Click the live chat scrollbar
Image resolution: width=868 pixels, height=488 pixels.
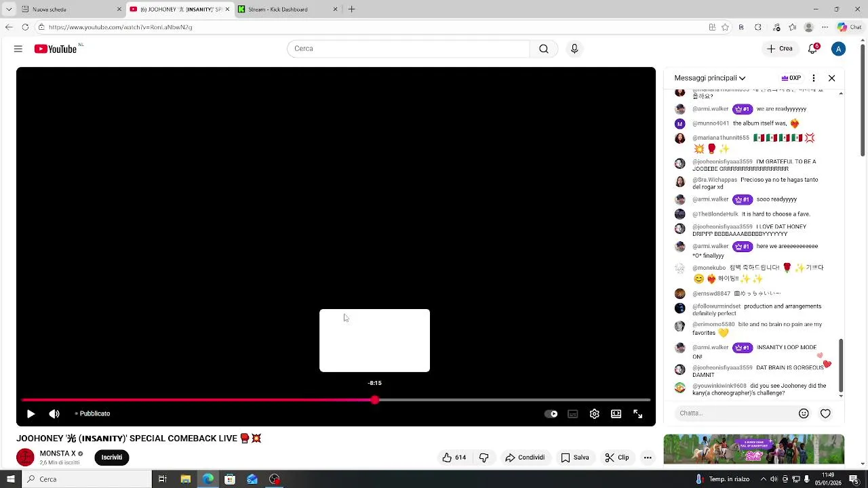842,365
